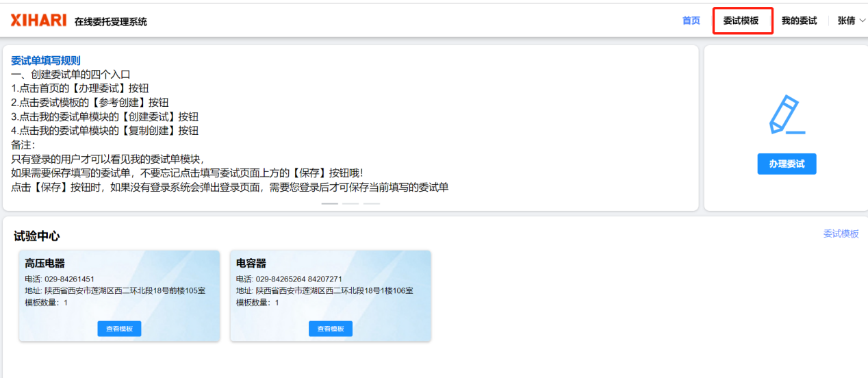The height and width of the screenshot is (378, 868).
Task: Select the first carousel indicator dash
Action: (x=330, y=203)
